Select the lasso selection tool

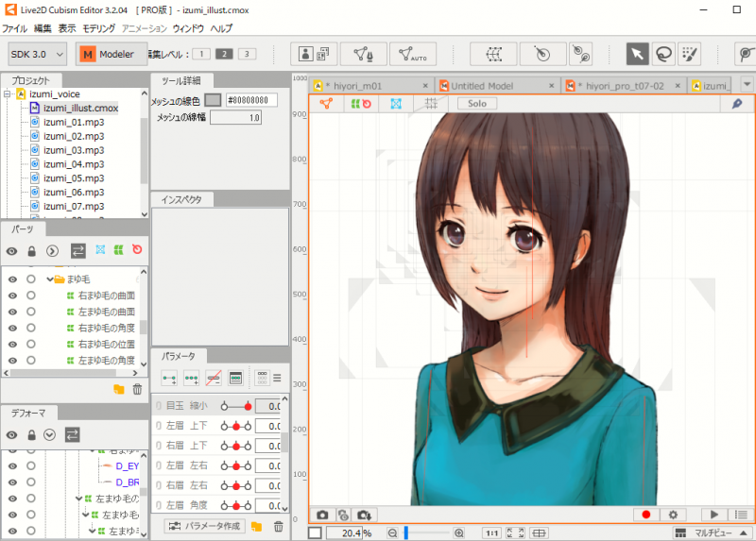[x=663, y=54]
